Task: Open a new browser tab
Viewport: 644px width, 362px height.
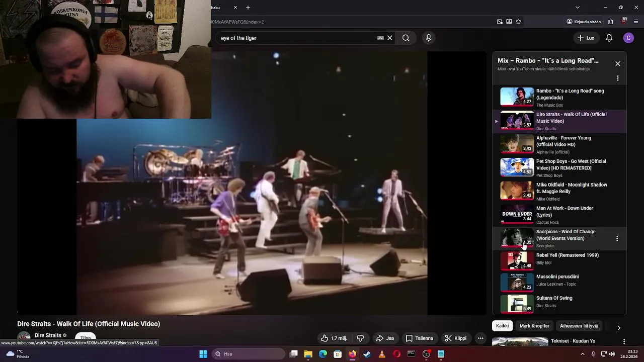Action: point(248,8)
